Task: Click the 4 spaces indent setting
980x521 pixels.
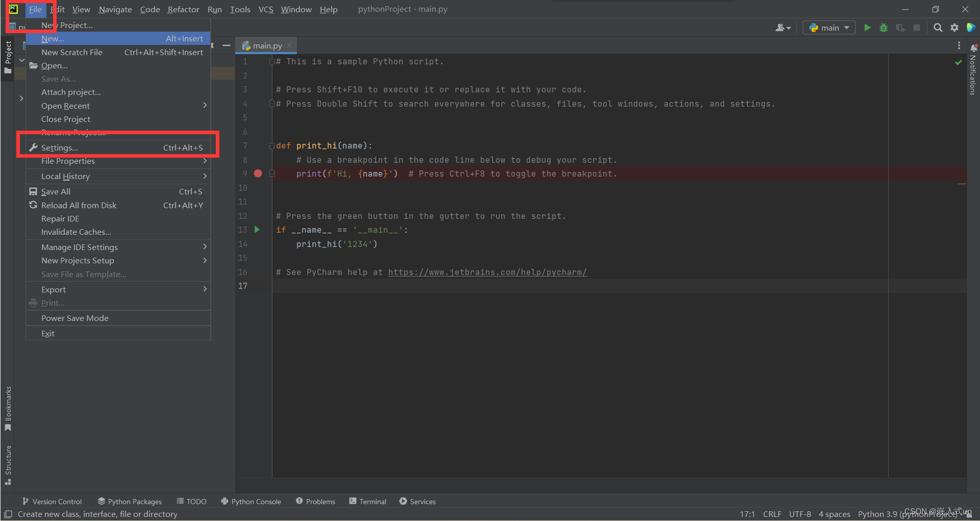Action: [x=834, y=514]
